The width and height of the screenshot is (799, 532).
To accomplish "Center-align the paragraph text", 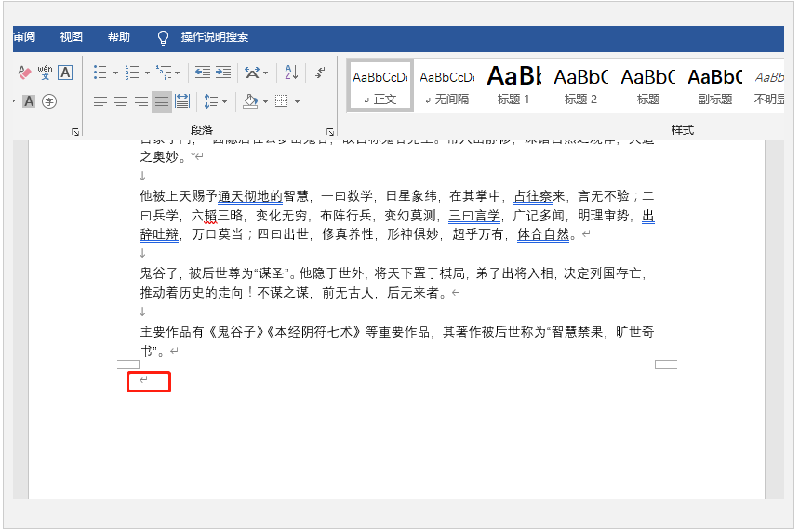I will 121,101.
